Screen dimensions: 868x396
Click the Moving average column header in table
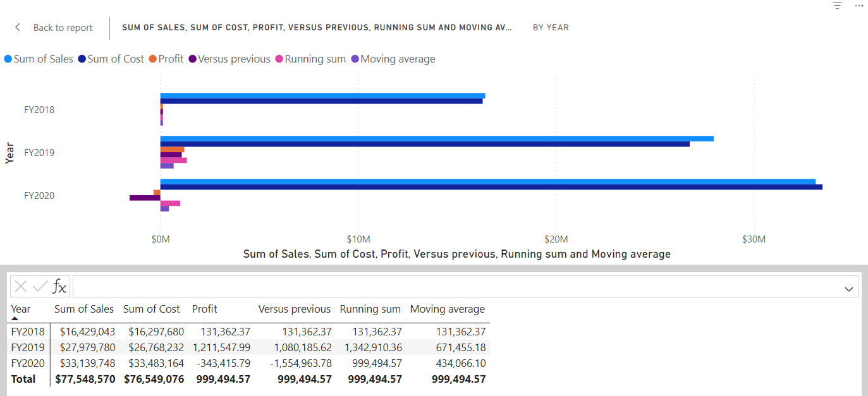[448, 309]
